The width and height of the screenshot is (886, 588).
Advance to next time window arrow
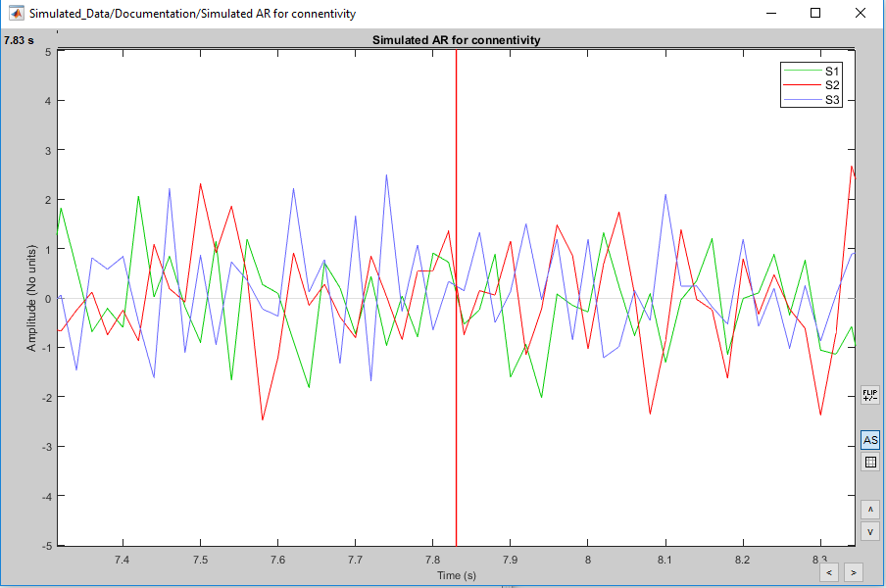point(853,571)
